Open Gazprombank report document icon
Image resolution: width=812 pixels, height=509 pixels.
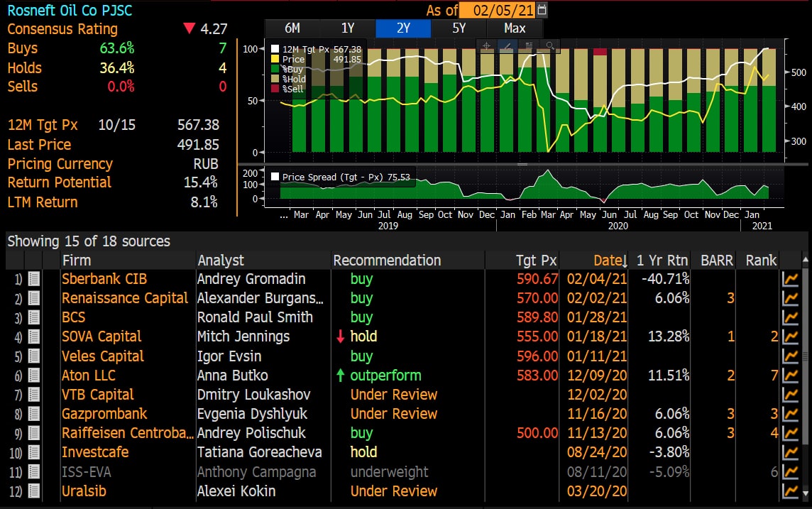click(33, 414)
